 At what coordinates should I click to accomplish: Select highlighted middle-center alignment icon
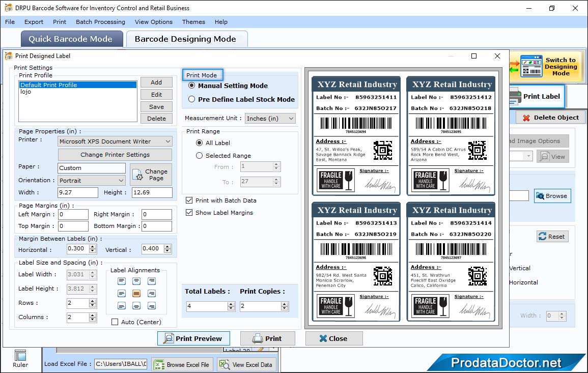point(136,294)
